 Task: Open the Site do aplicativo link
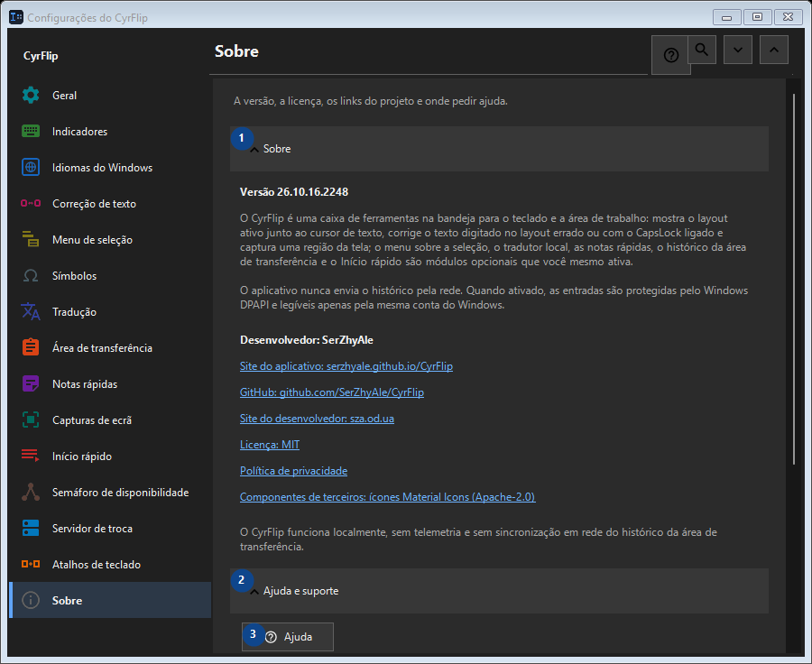tap(346, 366)
